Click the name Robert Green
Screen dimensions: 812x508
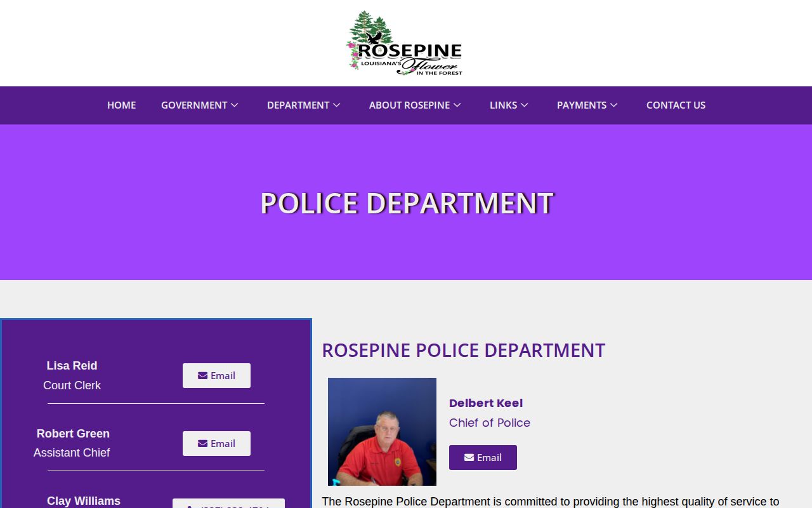click(x=73, y=434)
